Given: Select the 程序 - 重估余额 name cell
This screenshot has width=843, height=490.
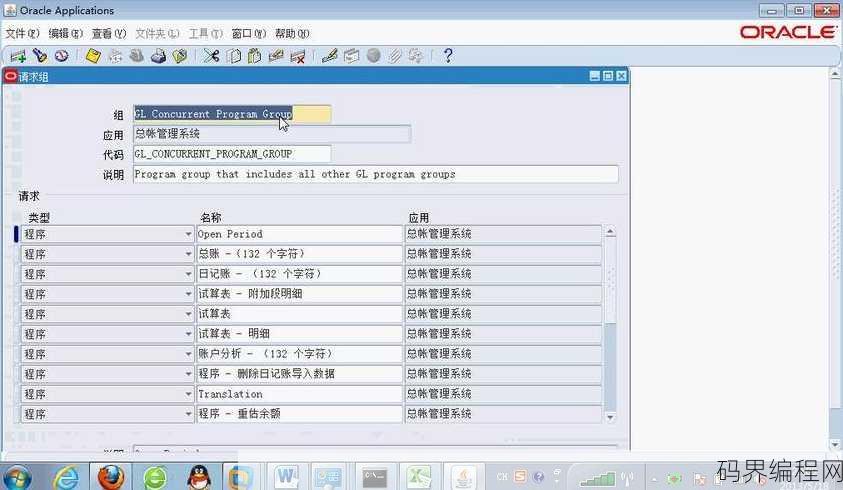Looking at the screenshot, I should [x=299, y=414].
